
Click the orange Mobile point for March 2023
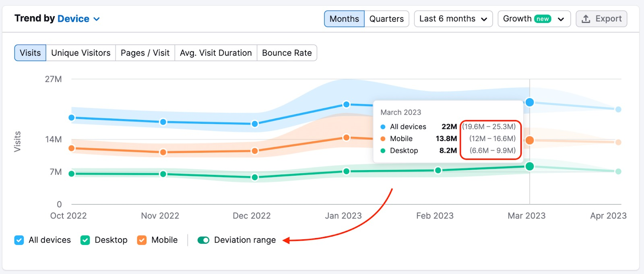530,140
